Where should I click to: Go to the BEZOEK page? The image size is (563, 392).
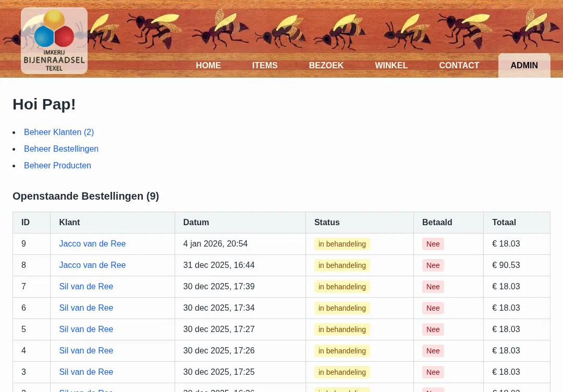click(326, 65)
